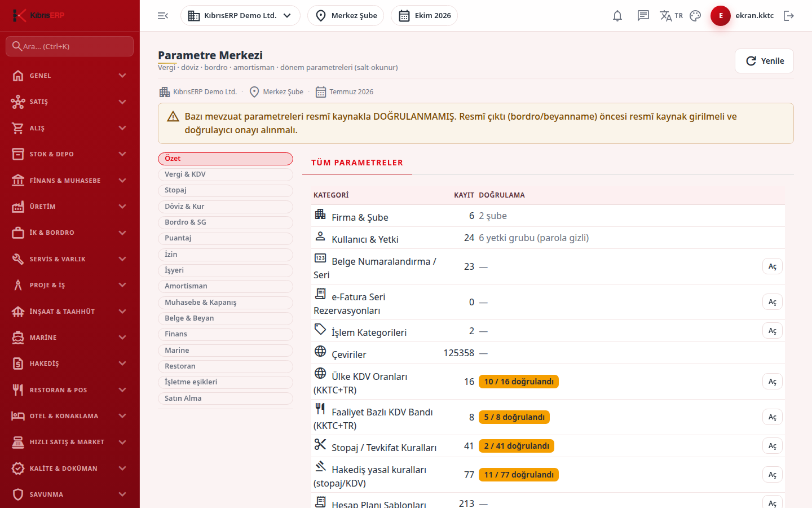Open the Restoran & POS sidebar module
Image resolution: width=812 pixels, height=508 pixels.
click(69, 390)
